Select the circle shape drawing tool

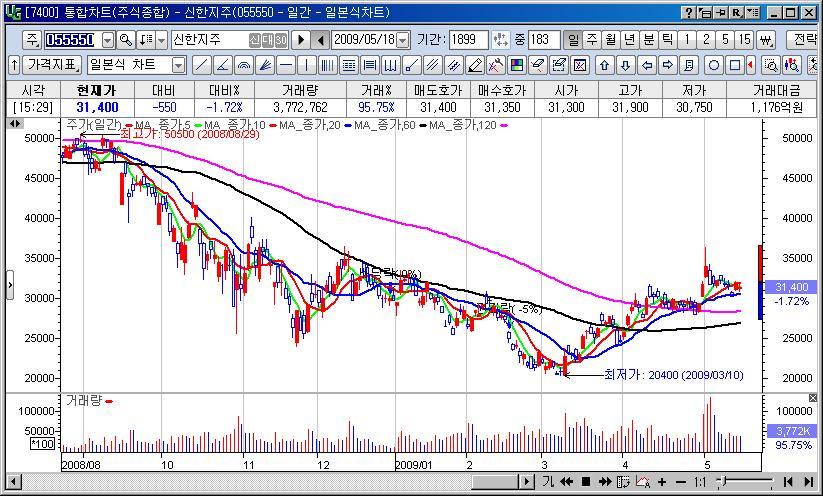tap(714, 66)
